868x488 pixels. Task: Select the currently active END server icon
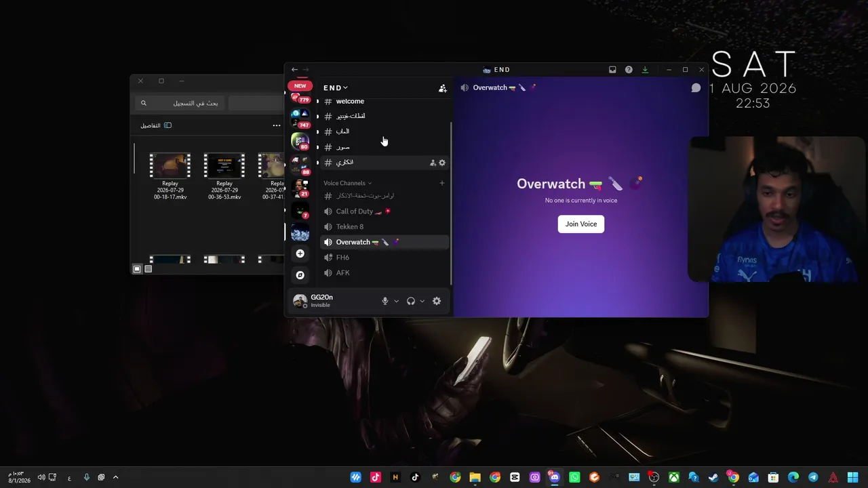coord(300,232)
